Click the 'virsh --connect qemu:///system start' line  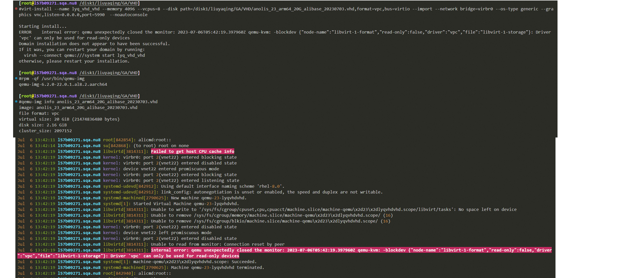84,55
